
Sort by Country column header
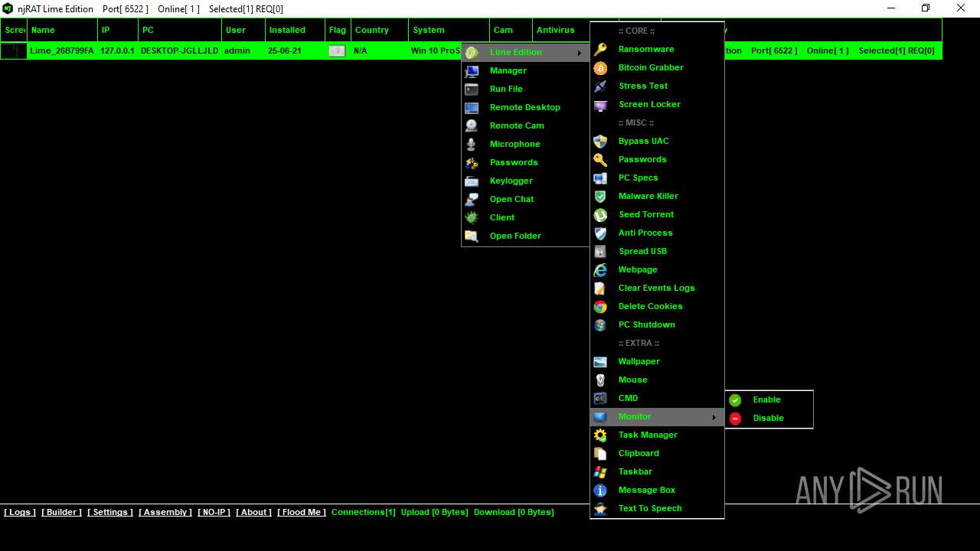pos(380,30)
